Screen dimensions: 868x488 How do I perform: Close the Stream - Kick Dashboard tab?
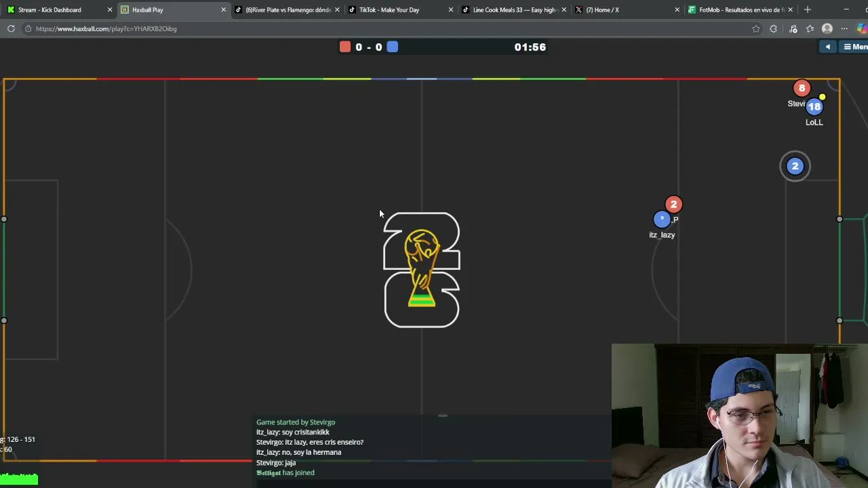pos(110,9)
